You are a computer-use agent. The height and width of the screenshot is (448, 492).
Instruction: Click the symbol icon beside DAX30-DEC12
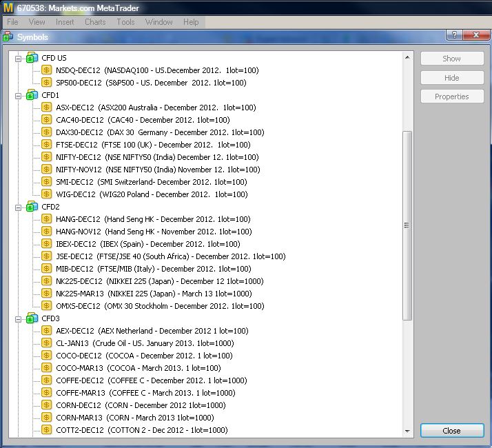(x=46, y=132)
